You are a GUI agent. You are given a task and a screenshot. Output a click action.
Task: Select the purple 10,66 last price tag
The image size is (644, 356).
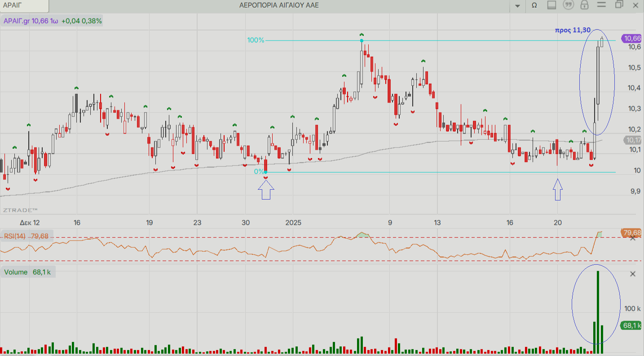pyautogui.click(x=632, y=39)
